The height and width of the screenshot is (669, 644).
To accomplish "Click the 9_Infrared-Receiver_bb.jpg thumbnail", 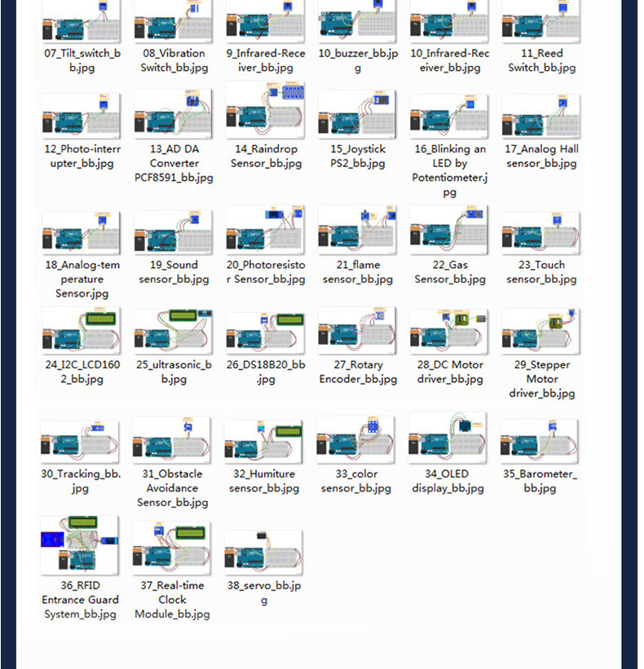I will point(266,21).
